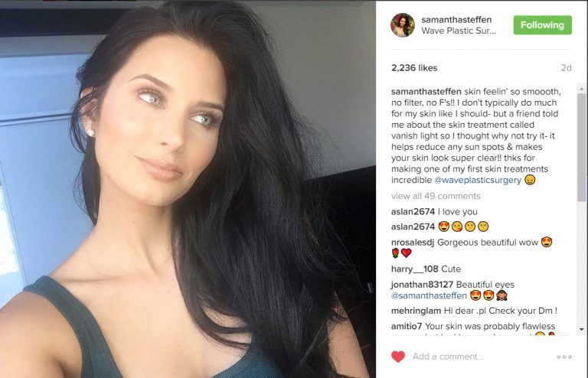This screenshot has width=588, height=378.
Task: Click the scrollbar down arrow
Action: tap(582, 329)
